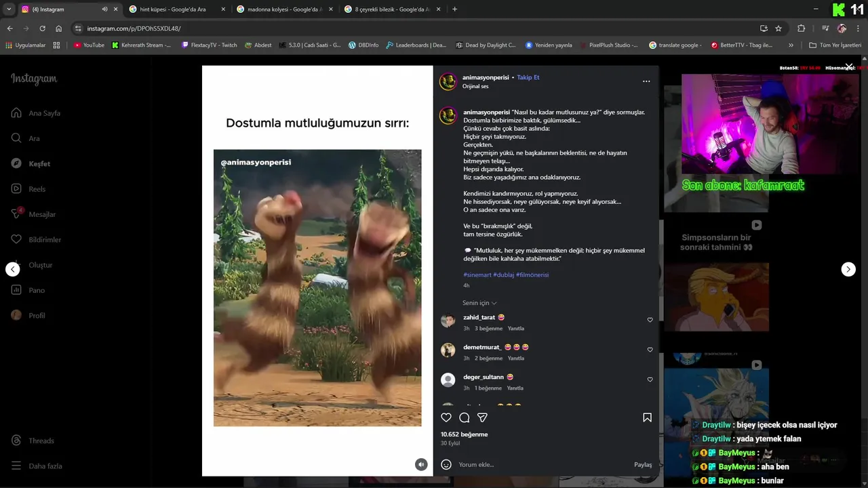Open the Reels icon in sidebar
The image size is (868, 488).
(x=16, y=189)
